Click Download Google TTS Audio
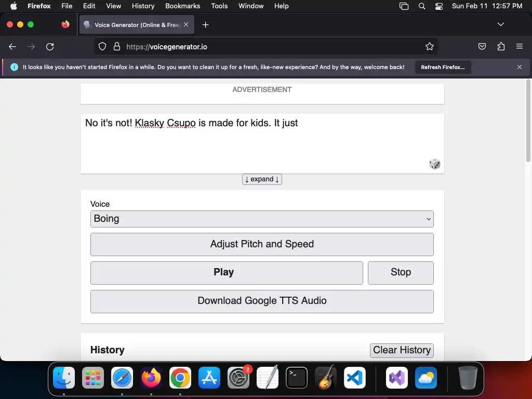This screenshot has height=399, width=532. coord(262,301)
